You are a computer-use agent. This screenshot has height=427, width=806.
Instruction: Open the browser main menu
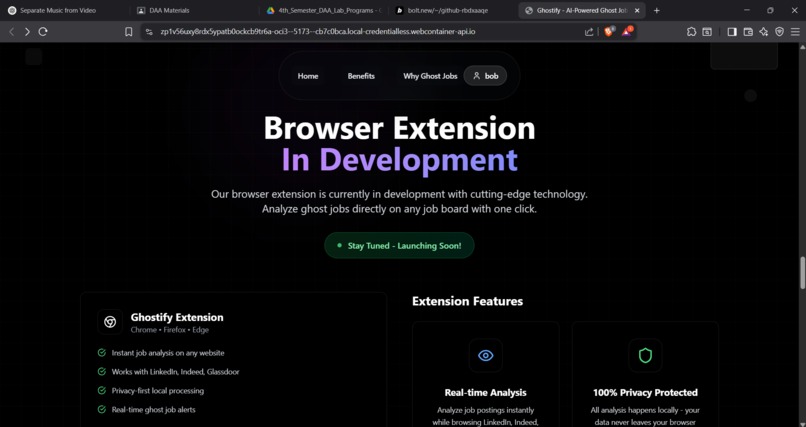point(795,32)
